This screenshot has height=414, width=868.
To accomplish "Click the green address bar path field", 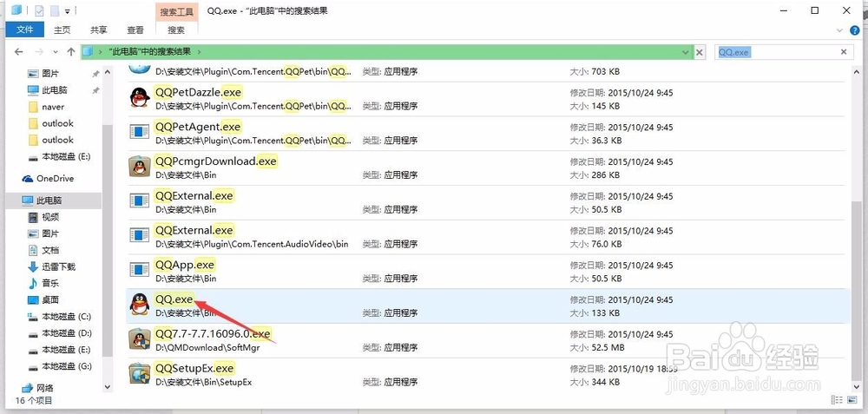I will [386, 52].
